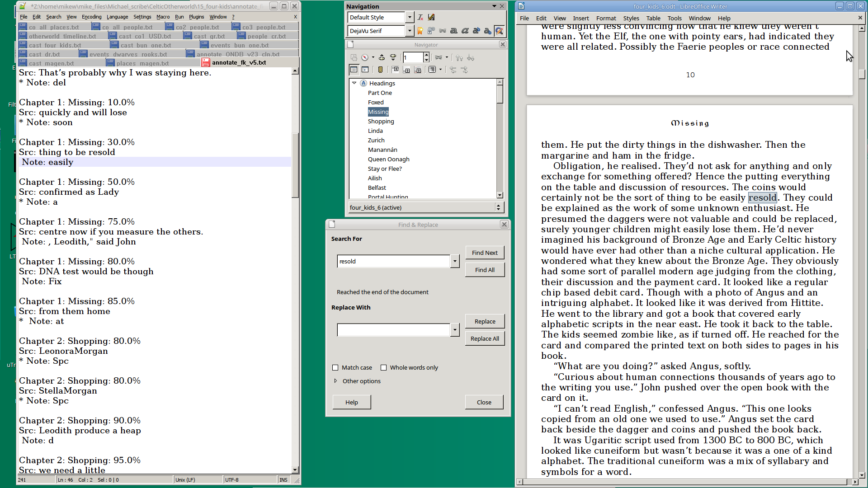
Task: Open the Styles menu in Writer
Action: point(631,18)
